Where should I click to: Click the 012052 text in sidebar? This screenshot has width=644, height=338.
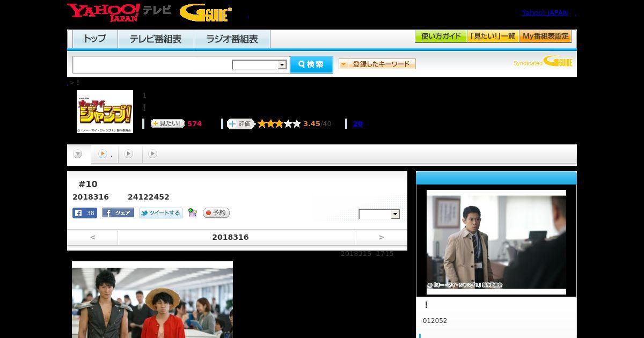coord(435,321)
